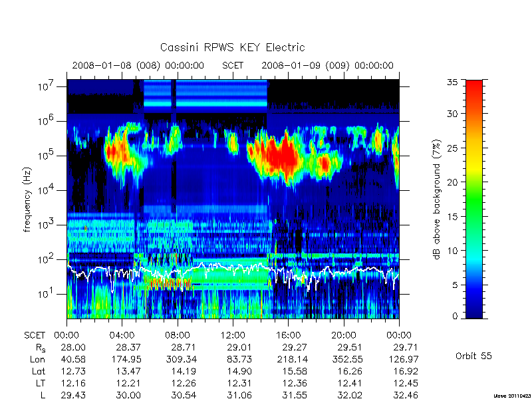
Task: Click the color bar tick label "15"
Action: tap(452, 217)
